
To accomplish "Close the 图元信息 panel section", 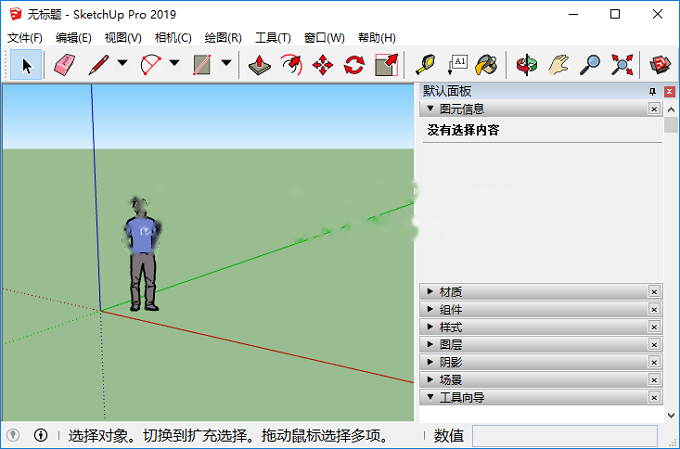I will click(x=654, y=109).
